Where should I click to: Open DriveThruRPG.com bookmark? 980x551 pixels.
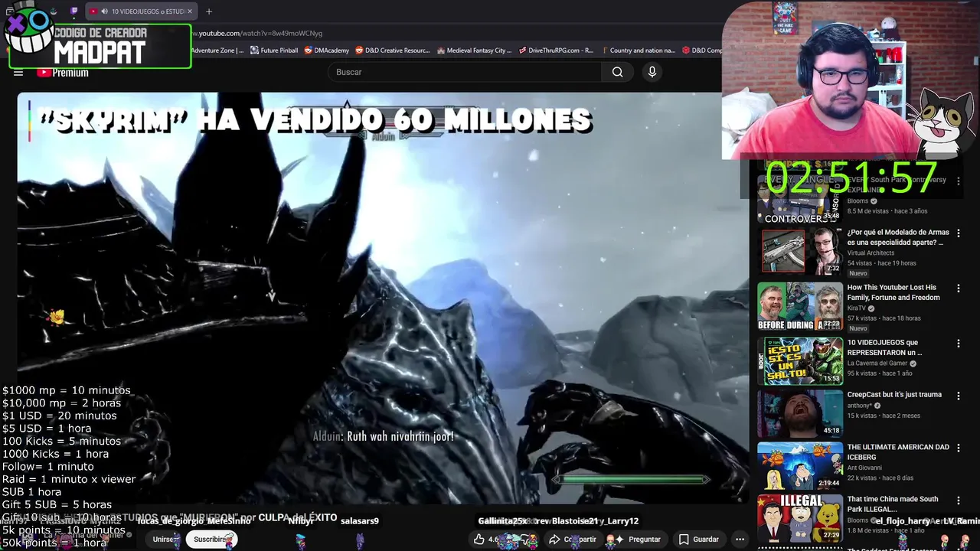click(x=556, y=51)
